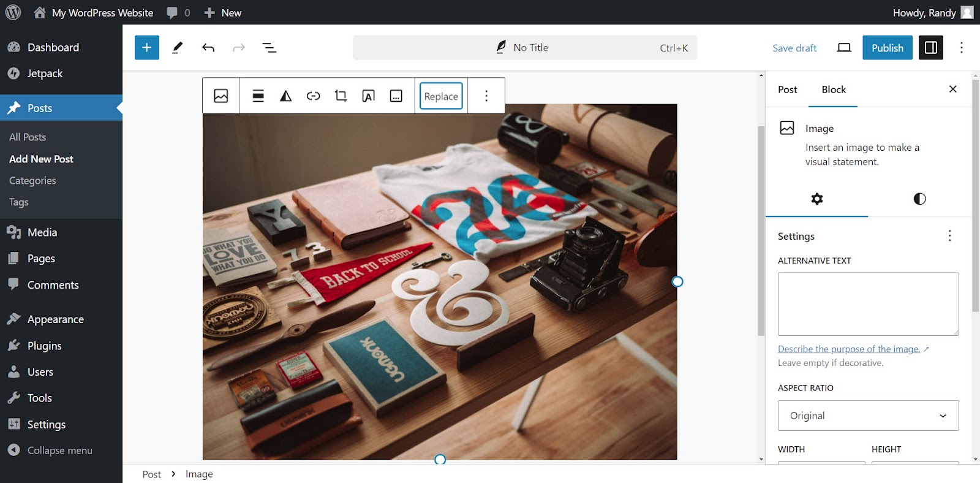Screen dimensions: 980x483
Task: Open the block toolbar options menu
Action: point(486,96)
